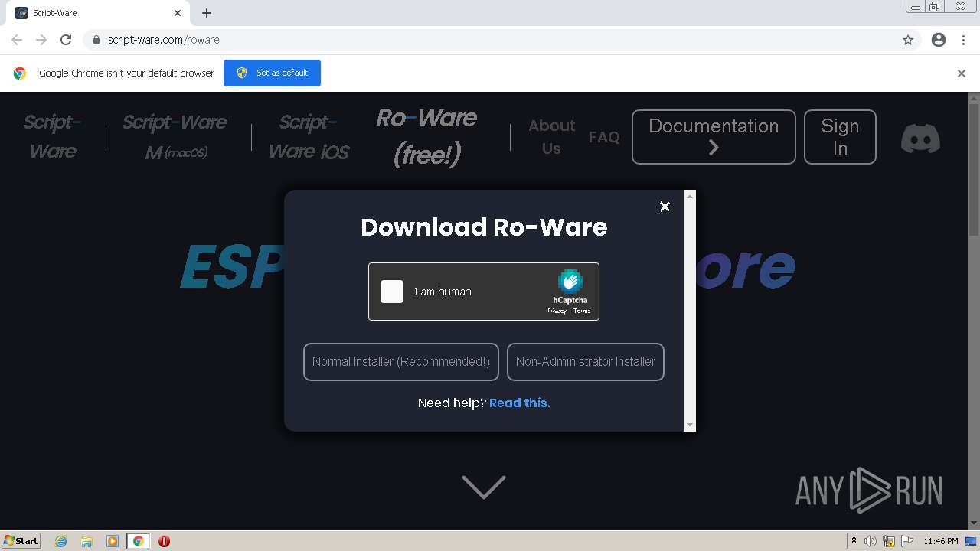Switch to Chrome taskbar button
The height and width of the screenshot is (551, 980).
coord(138,541)
